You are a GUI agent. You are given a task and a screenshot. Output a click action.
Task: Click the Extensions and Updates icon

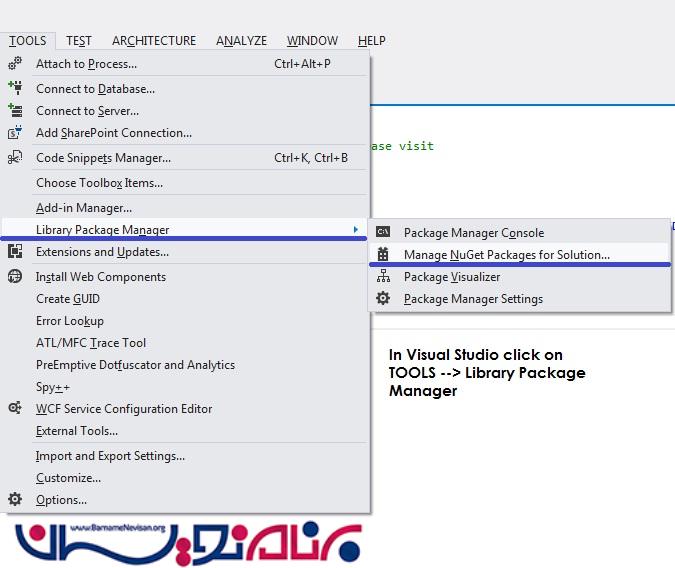point(15,252)
